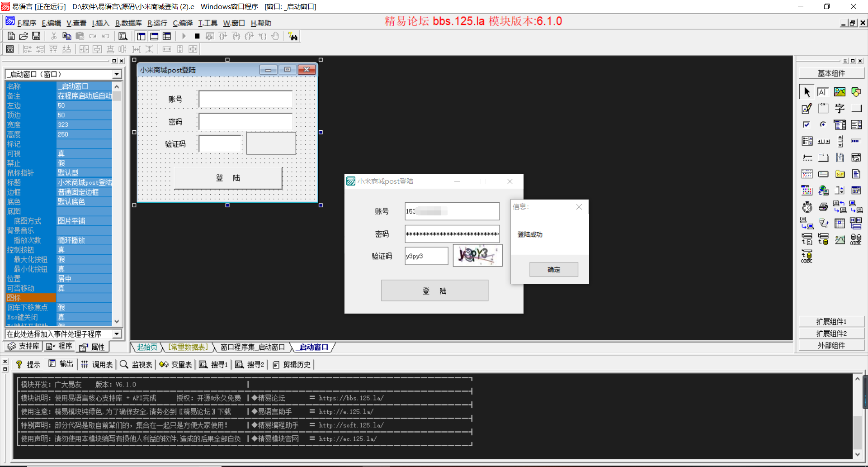Click the 验证码 input containing y3py3
This screenshot has width=868, height=467.
pyautogui.click(x=426, y=256)
